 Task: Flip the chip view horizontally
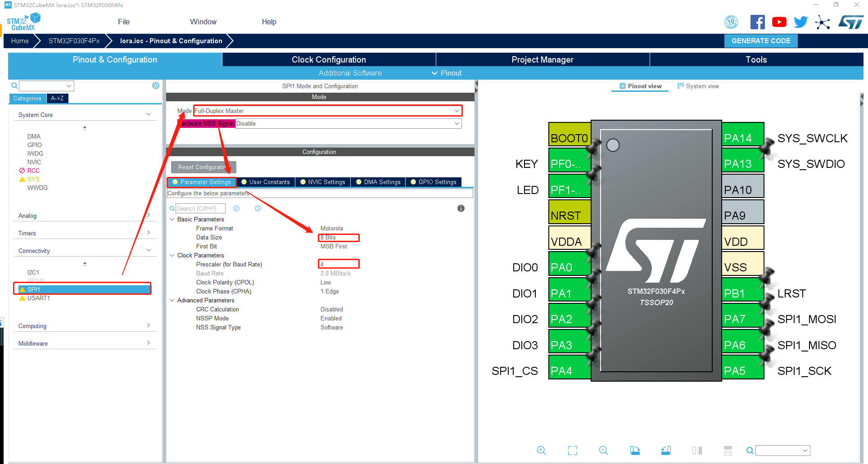697,450
